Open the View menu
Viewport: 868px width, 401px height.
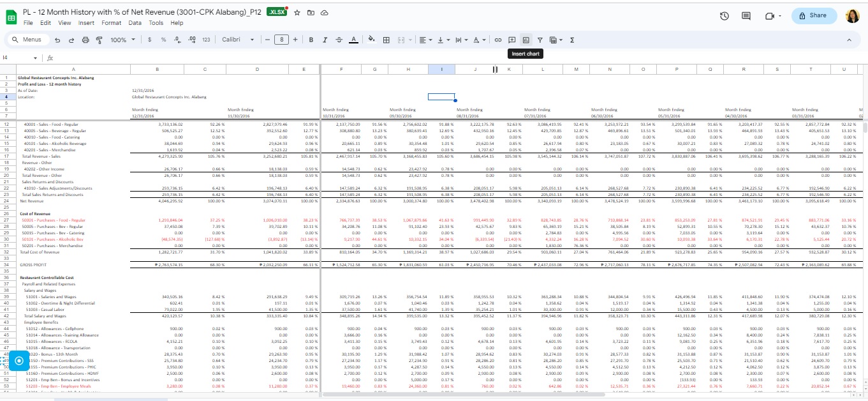pyautogui.click(x=64, y=23)
